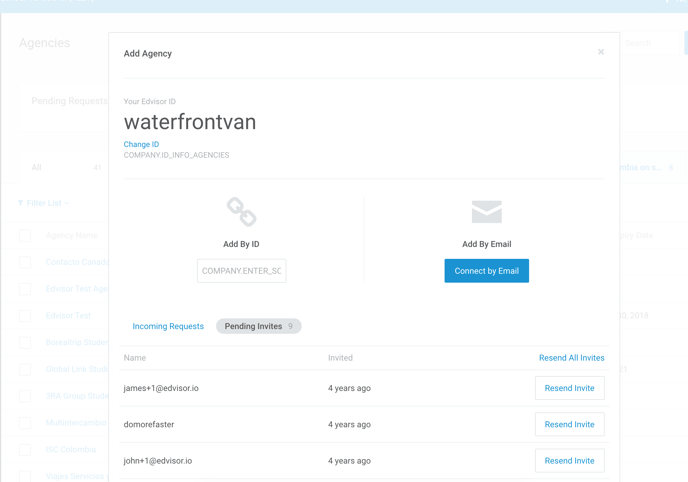Resend invite to john+1@edvisor.io
688x482 pixels.
(570, 461)
